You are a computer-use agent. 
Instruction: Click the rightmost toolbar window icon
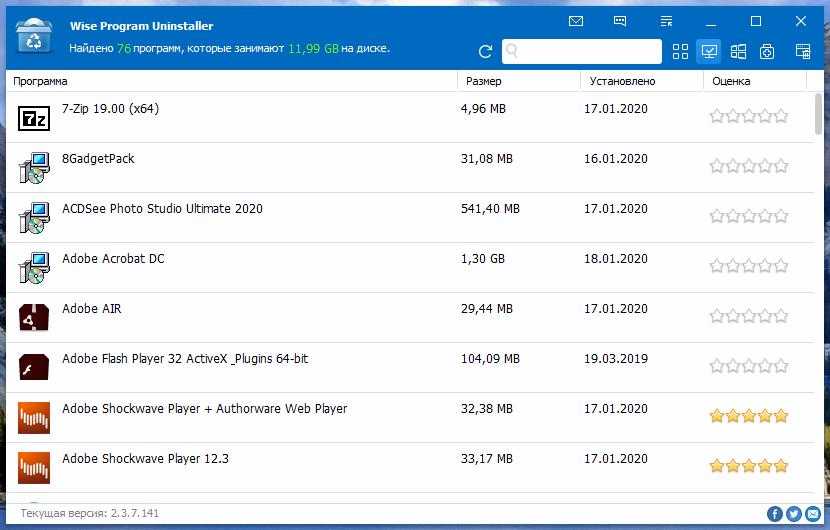point(803,51)
